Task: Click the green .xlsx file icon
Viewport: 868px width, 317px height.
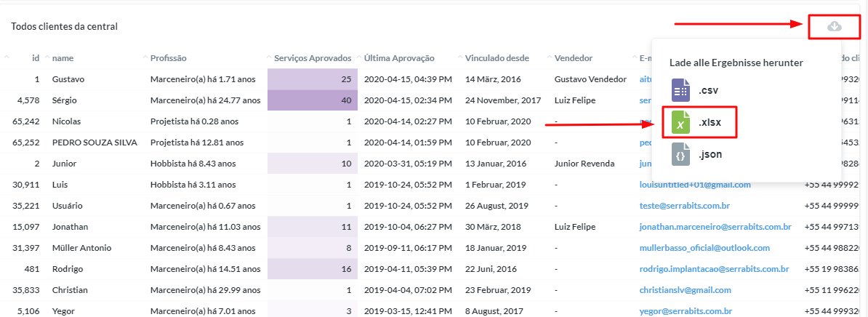Action: pyautogui.click(x=680, y=123)
